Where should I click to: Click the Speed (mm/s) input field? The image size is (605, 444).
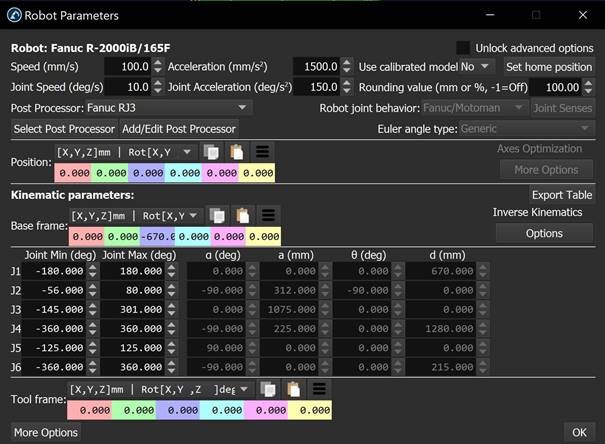pyautogui.click(x=124, y=67)
